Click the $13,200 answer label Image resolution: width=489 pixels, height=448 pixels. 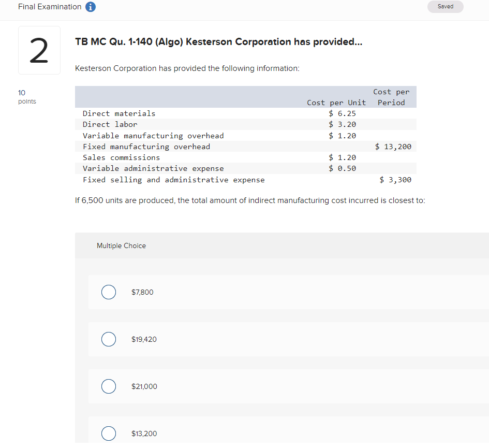point(144,433)
